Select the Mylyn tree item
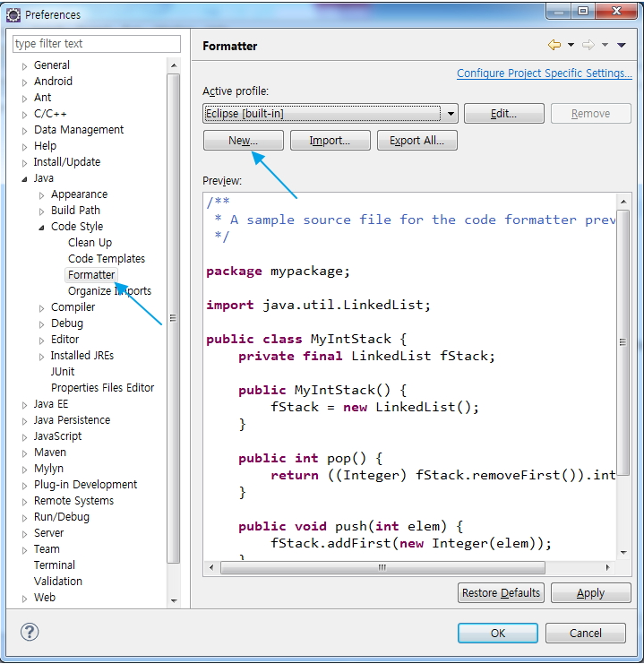The width and height of the screenshot is (644, 664). click(x=48, y=469)
